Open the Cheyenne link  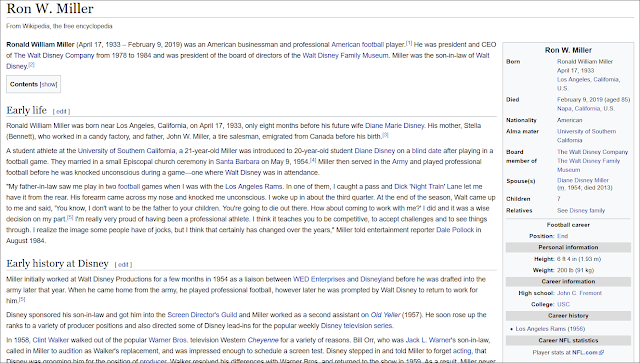coord(263,340)
